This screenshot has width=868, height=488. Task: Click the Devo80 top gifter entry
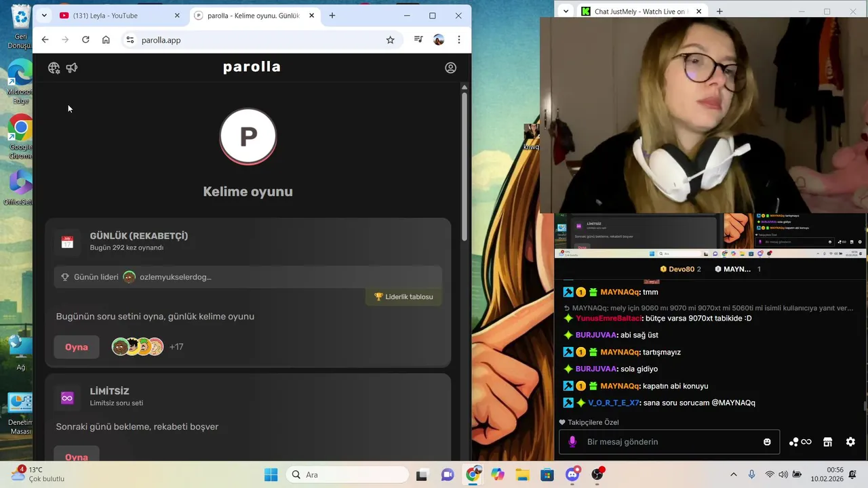(x=680, y=269)
